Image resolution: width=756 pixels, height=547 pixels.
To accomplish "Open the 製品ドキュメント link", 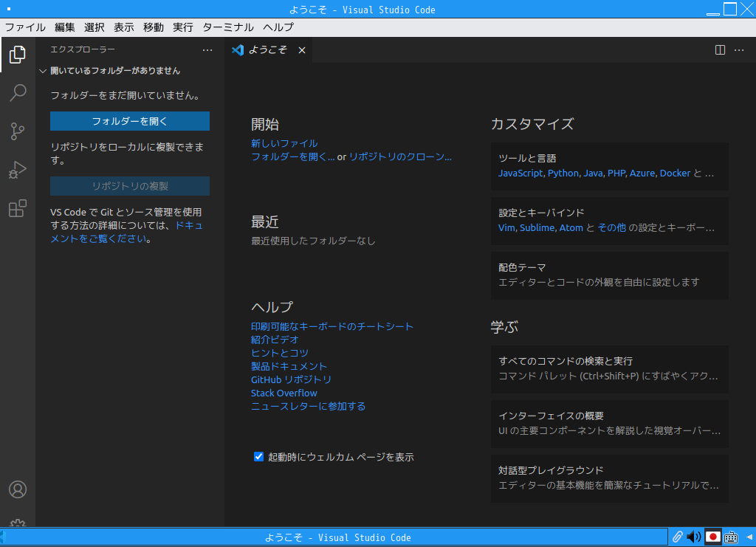I will 289,366.
